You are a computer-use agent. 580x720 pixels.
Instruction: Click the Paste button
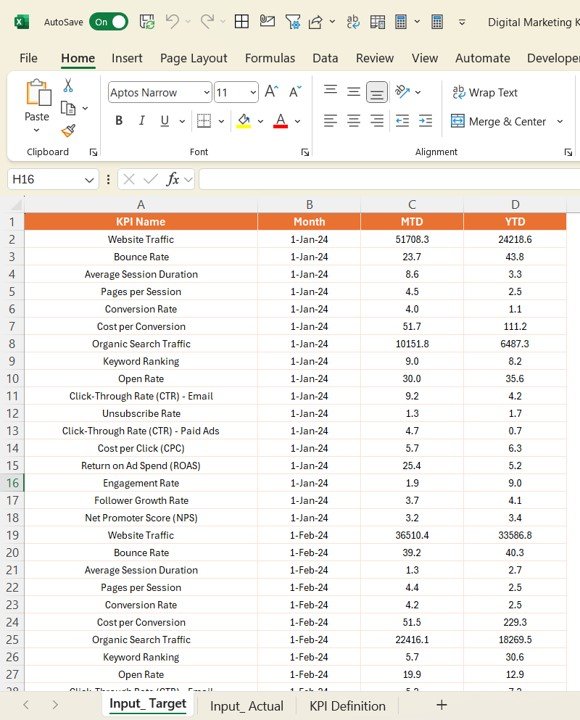[37, 106]
